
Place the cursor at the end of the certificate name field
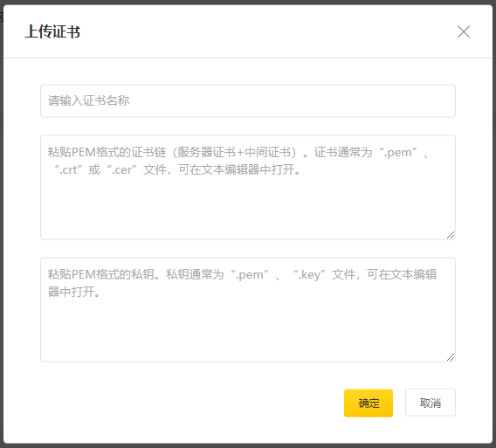[x=443, y=101]
